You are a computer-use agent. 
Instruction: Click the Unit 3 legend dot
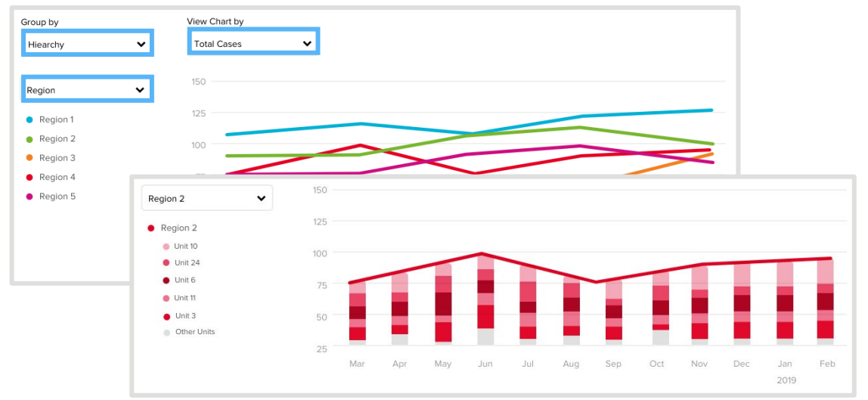[x=166, y=316]
